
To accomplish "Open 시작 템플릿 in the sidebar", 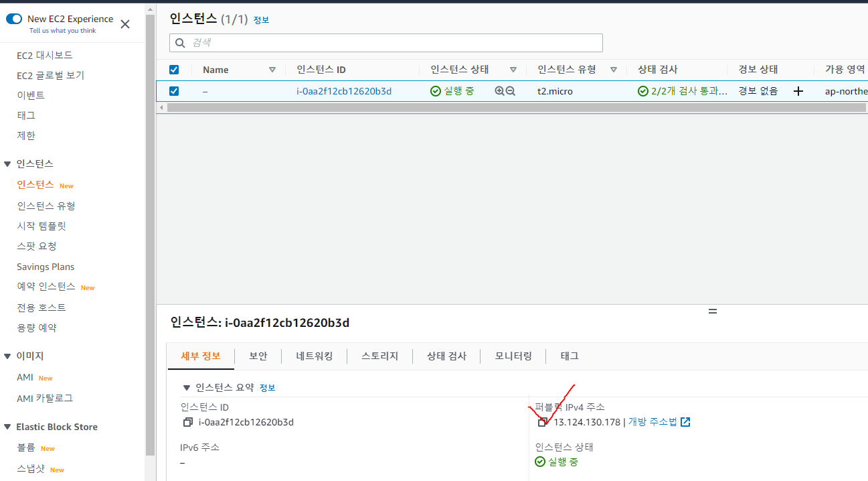I will [x=41, y=226].
